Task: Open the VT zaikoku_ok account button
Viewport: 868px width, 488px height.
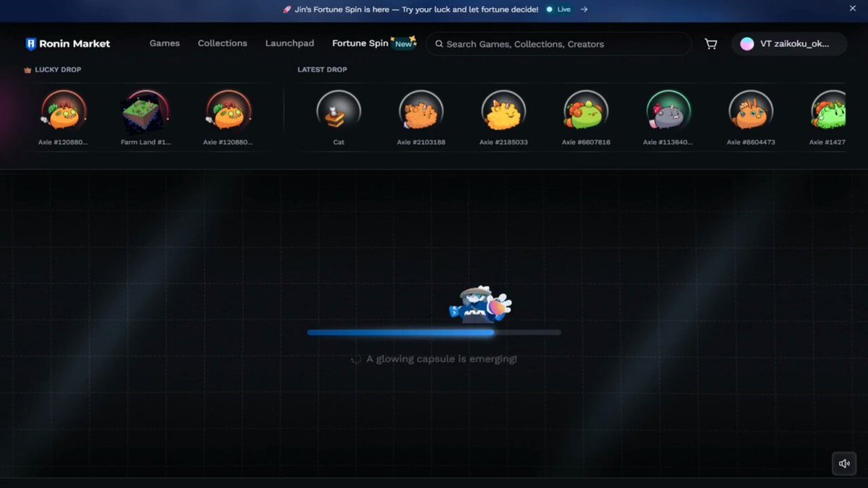Action: 789,44
